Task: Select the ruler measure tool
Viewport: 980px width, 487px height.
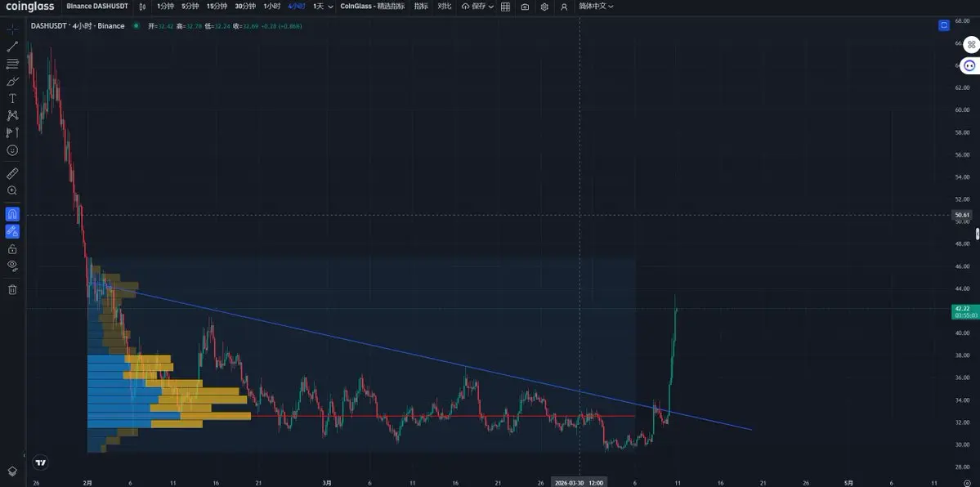Action: click(x=12, y=173)
